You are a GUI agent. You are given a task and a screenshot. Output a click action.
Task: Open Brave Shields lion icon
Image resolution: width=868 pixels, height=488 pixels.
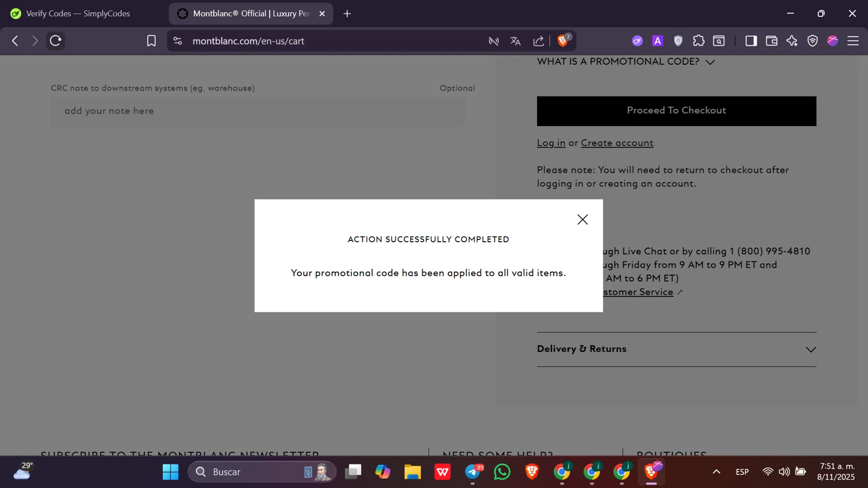pyautogui.click(x=562, y=40)
